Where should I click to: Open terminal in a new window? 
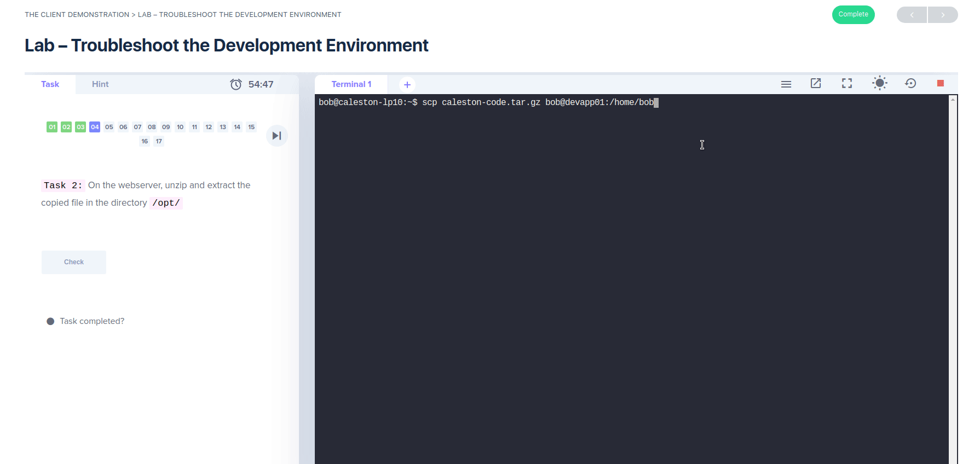pyautogui.click(x=816, y=83)
